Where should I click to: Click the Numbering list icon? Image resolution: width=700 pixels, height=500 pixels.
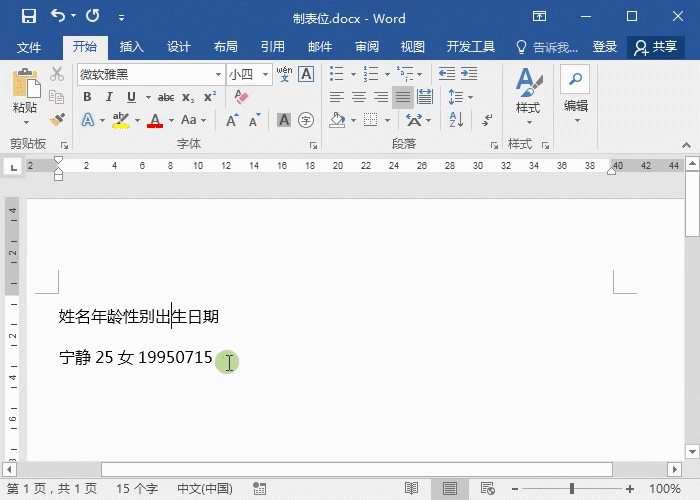click(371, 74)
